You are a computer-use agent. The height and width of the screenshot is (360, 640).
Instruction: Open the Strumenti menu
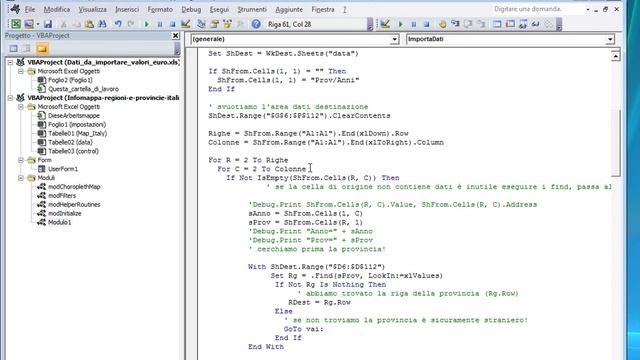pos(252,9)
